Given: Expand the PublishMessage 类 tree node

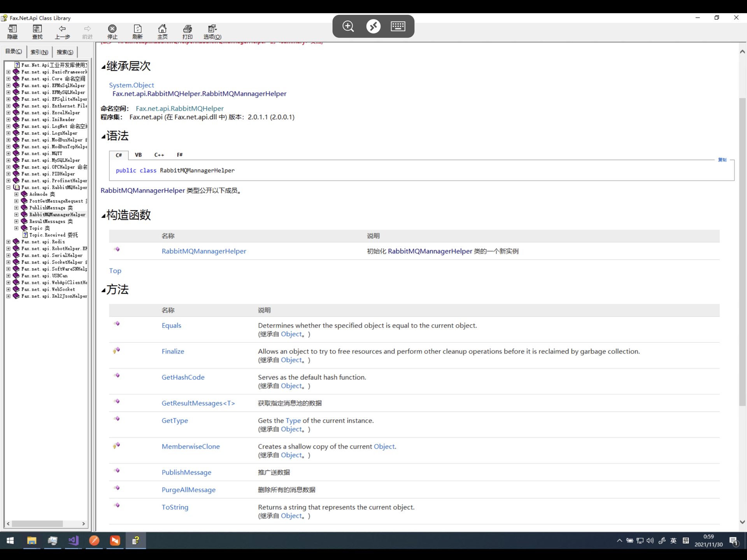Looking at the screenshot, I should 16,208.
